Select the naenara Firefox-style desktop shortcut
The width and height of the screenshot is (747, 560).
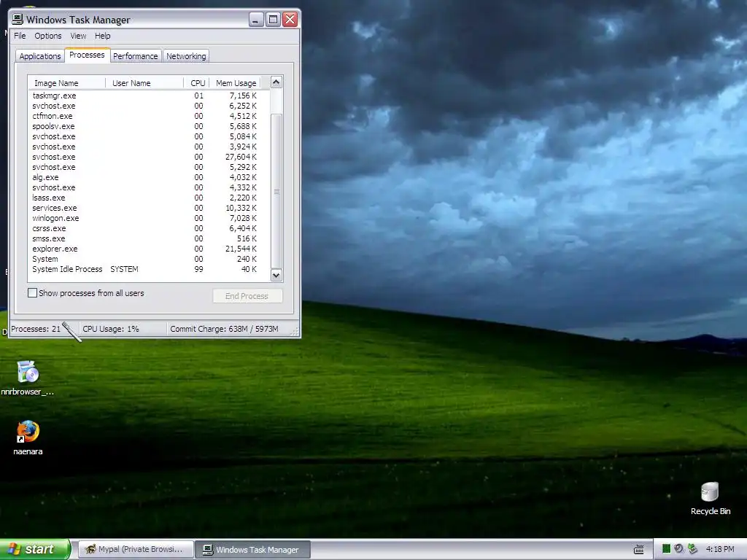[28, 438]
